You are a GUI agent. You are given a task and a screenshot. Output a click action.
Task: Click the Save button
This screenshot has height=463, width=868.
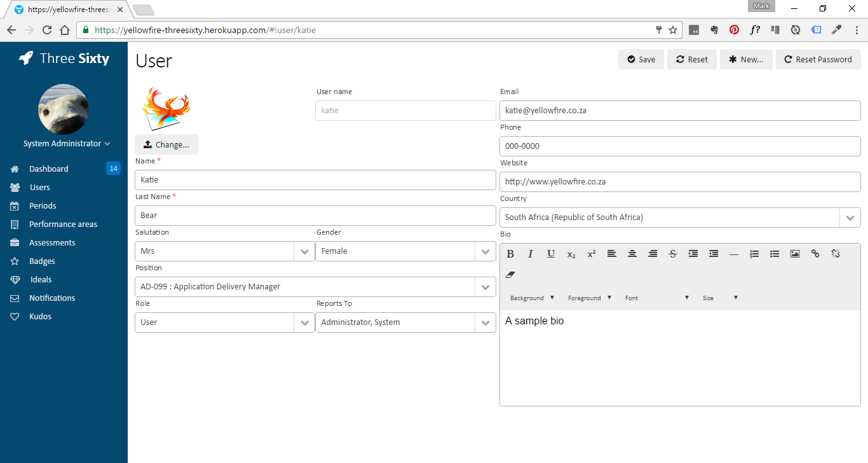point(641,59)
